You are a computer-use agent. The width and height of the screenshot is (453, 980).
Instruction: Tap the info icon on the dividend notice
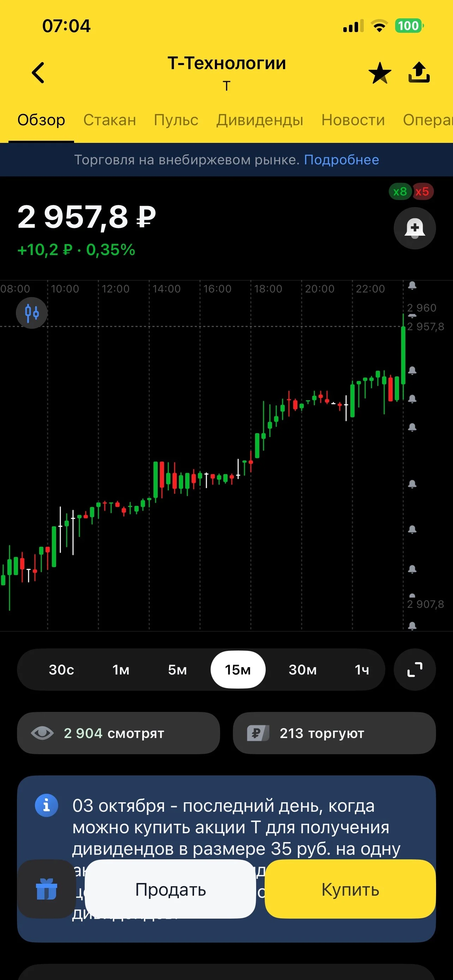[47, 805]
